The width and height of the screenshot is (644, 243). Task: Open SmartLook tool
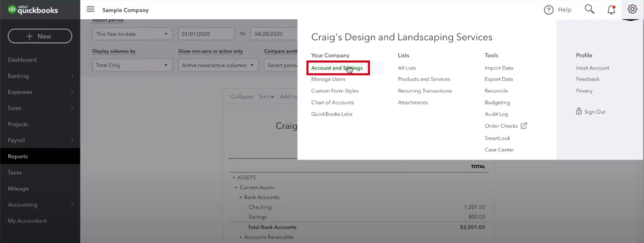[498, 138]
